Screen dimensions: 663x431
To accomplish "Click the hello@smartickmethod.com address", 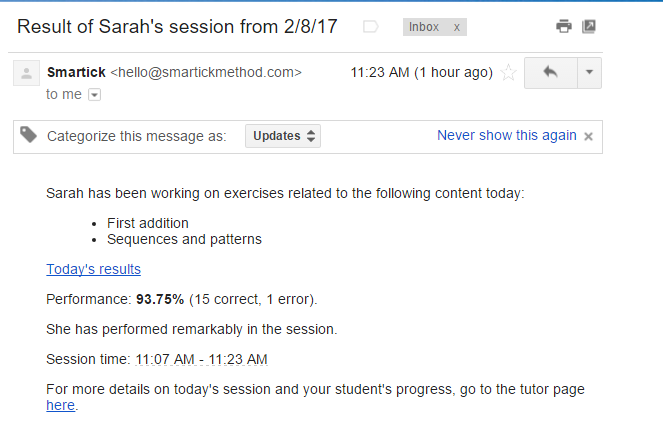I will (205, 72).
